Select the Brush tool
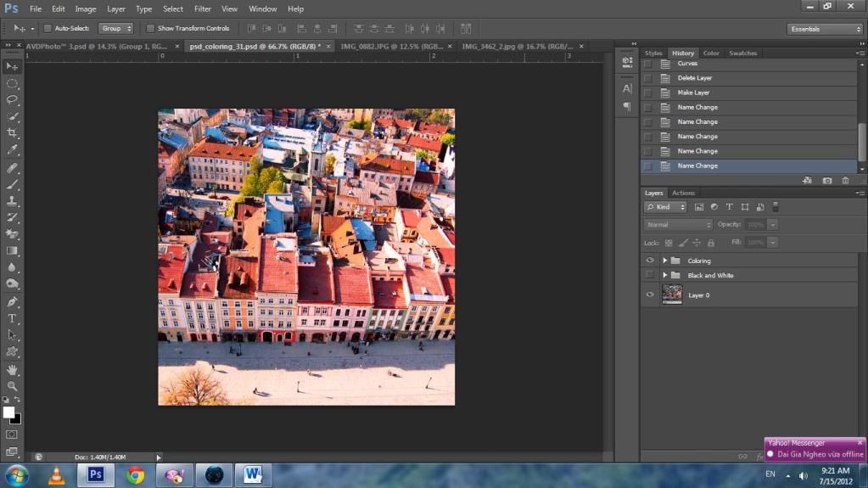This screenshot has height=488, width=868. (x=12, y=185)
